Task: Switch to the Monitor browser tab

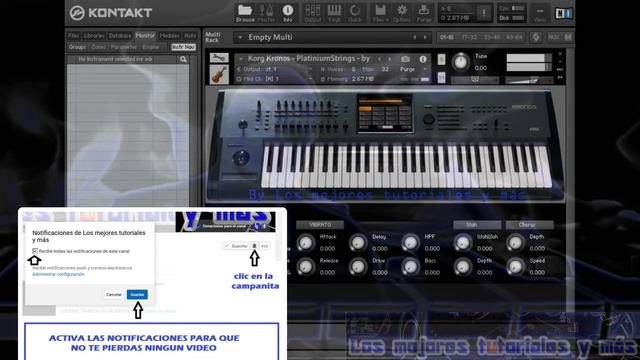Action: [145, 36]
